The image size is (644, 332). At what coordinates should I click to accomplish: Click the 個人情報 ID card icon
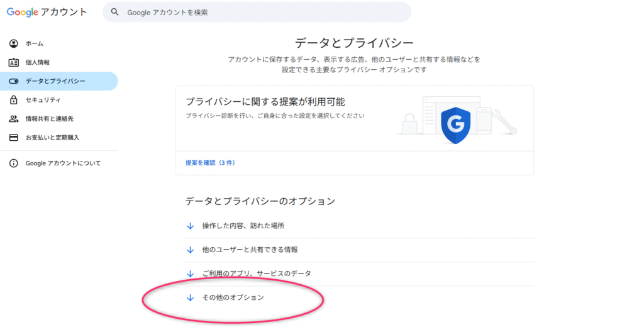point(14,62)
